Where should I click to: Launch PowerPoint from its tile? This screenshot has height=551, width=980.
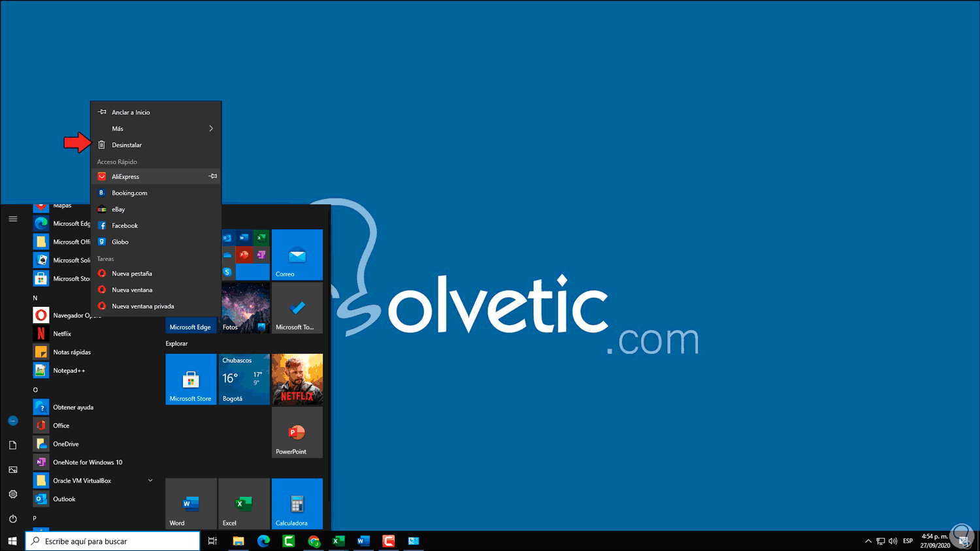(297, 432)
